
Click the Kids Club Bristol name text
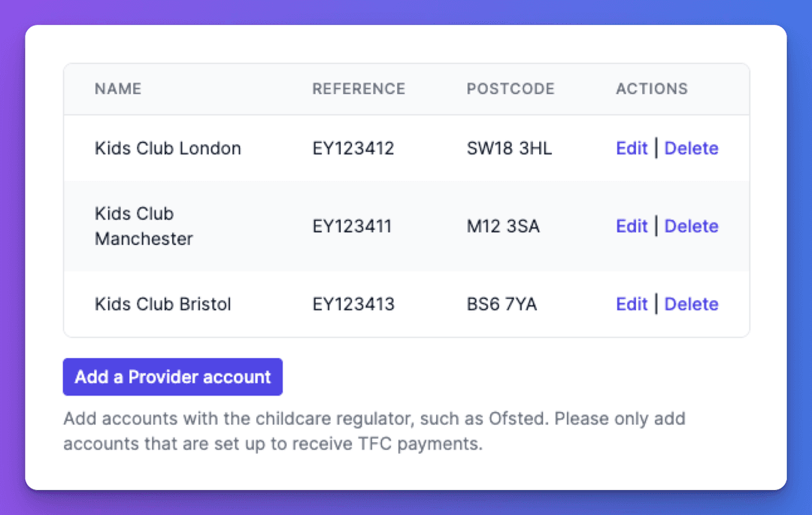pos(162,304)
